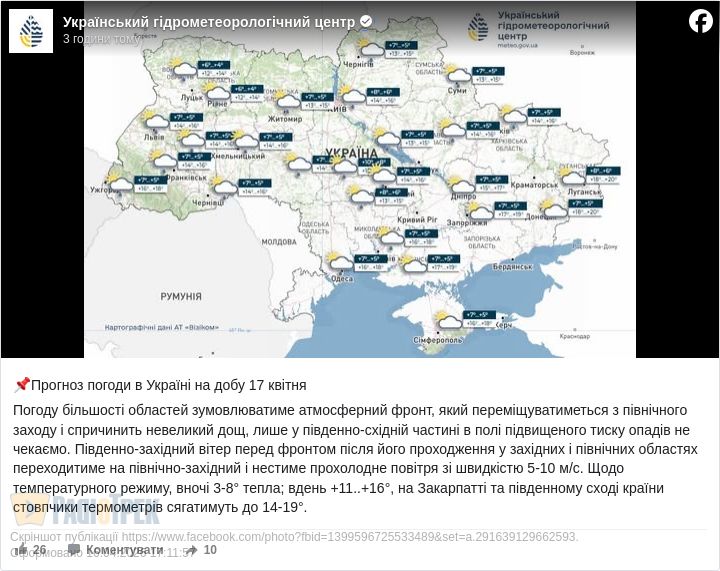Screen dimensions: 720x571
Task: Click the '3 години тому' timestamp
Action: (101, 39)
